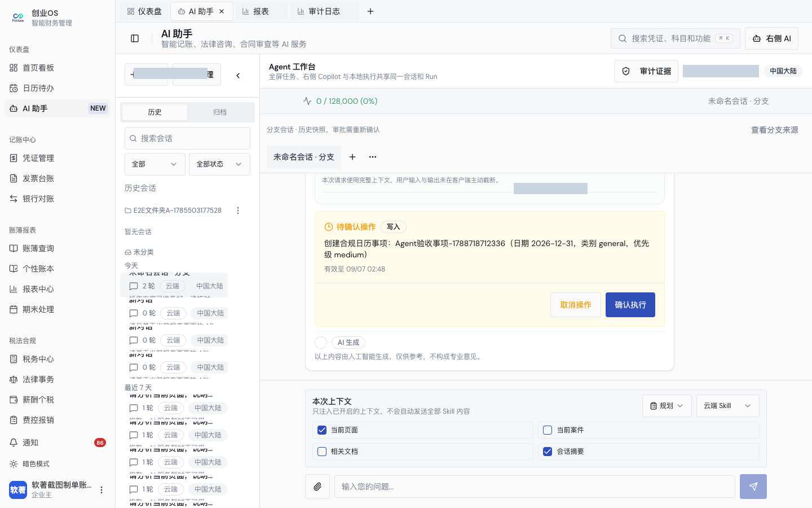Open 日历待办 calendar item
The image size is (812, 508).
(57, 88)
